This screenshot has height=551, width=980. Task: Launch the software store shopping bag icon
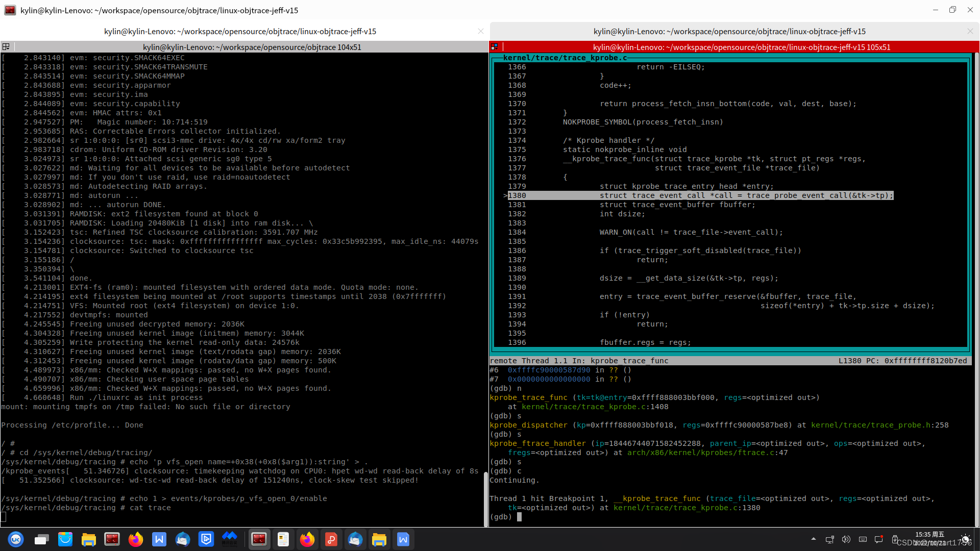point(65,539)
